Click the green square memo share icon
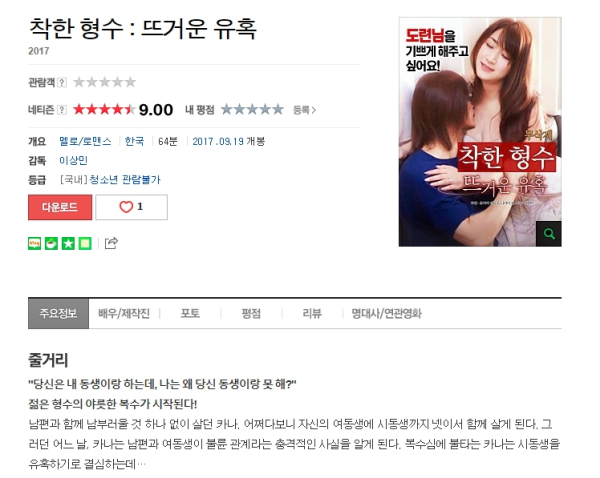 tap(85, 243)
